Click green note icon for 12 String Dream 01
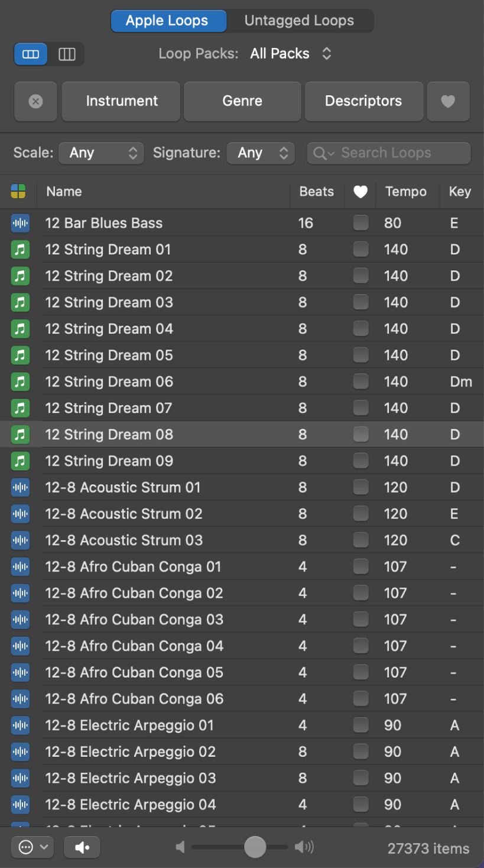484x868 pixels. pyautogui.click(x=20, y=250)
